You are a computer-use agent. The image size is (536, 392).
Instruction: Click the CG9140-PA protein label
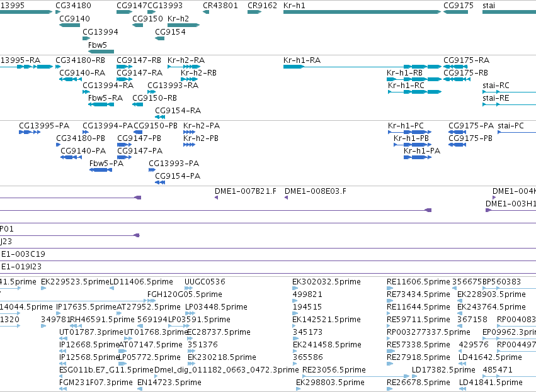pos(83,151)
